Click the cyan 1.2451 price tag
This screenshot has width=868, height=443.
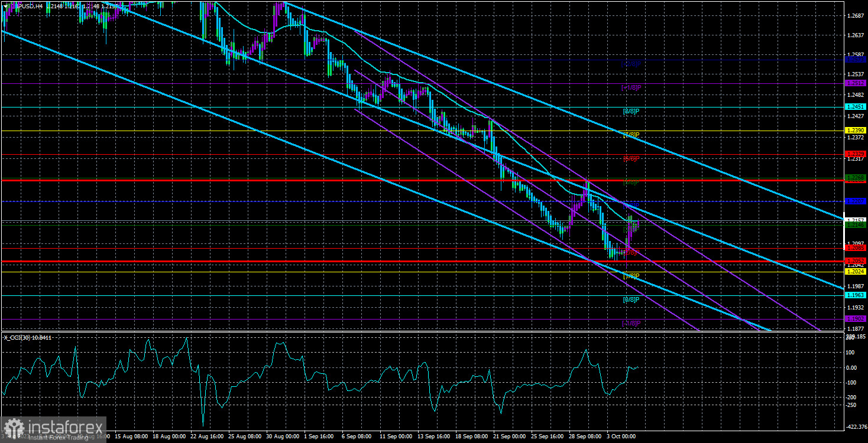856,107
